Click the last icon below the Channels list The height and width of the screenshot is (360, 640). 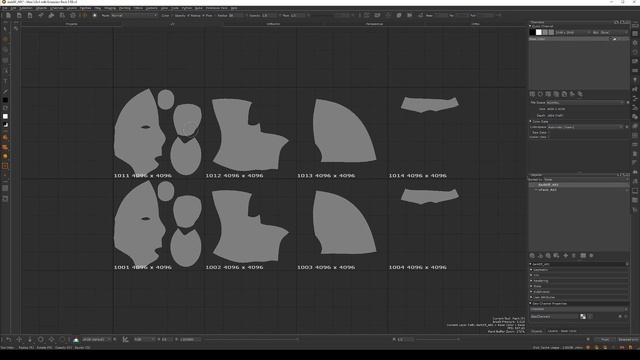580,94
